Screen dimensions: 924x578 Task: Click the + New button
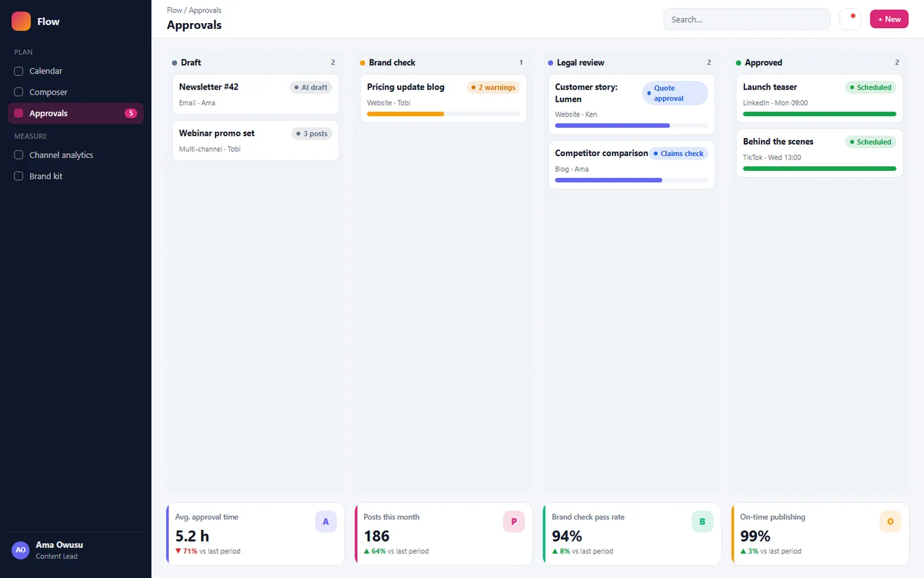tap(889, 19)
